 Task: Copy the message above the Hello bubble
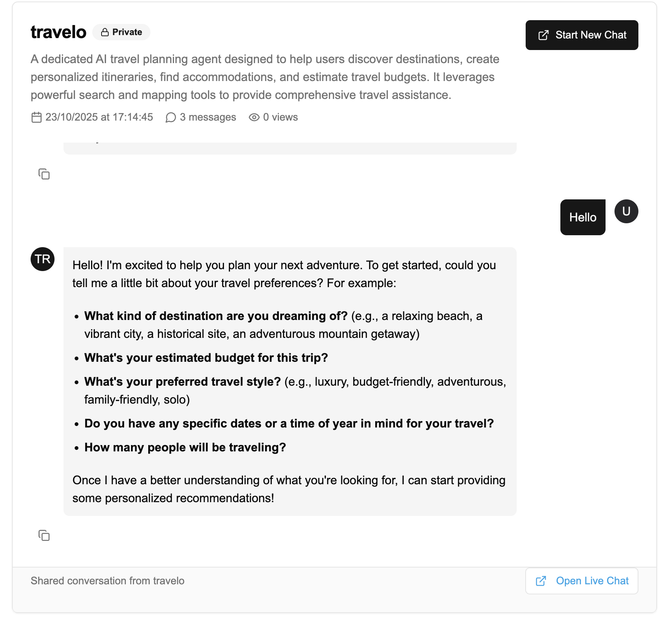44,174
